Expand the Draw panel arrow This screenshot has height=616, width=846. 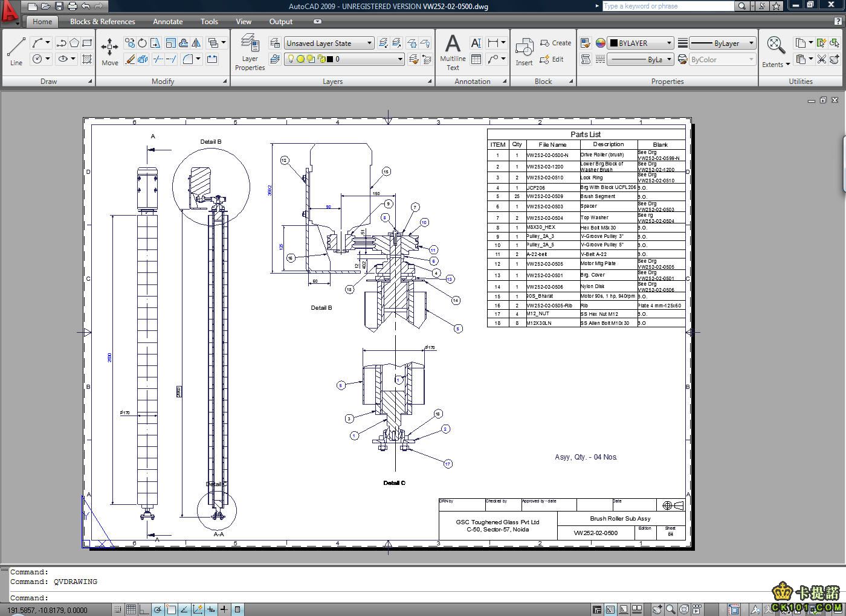90,81
